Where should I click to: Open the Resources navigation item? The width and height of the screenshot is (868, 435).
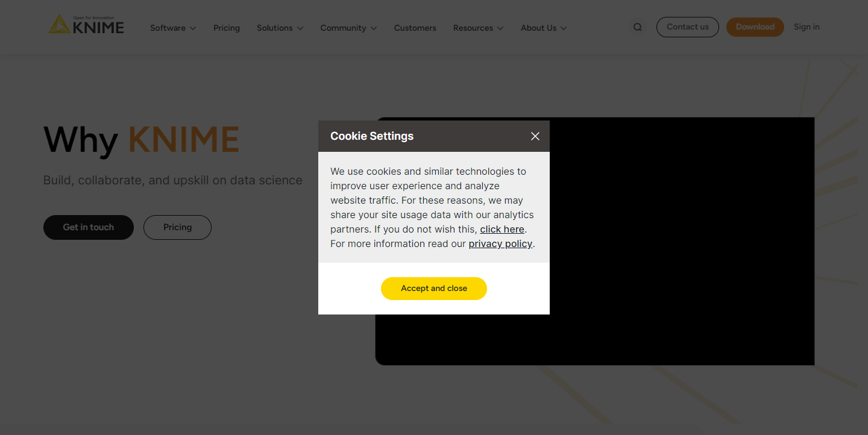(473, 28)
